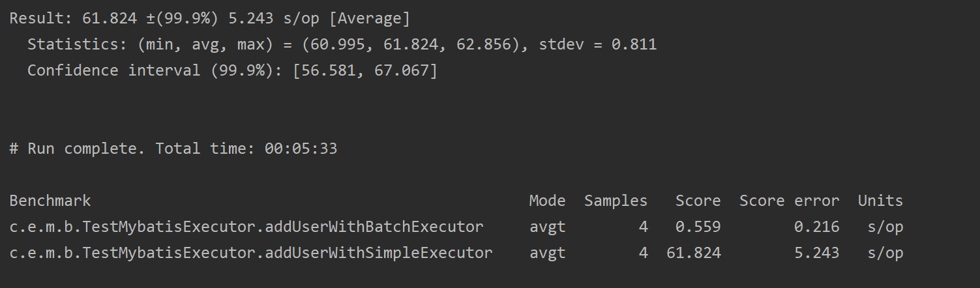Click the simple executor score error 5.243 in table

(x=816, y=253)
